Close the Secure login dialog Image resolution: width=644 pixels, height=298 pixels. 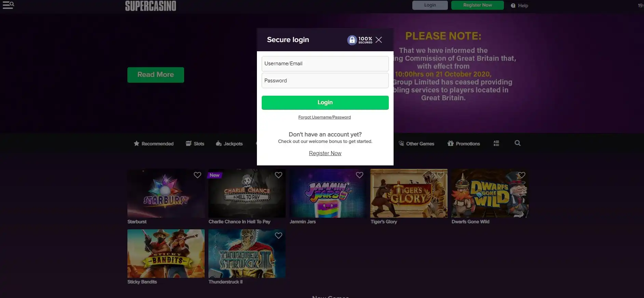pyautogui.click(x=379, y=40)
